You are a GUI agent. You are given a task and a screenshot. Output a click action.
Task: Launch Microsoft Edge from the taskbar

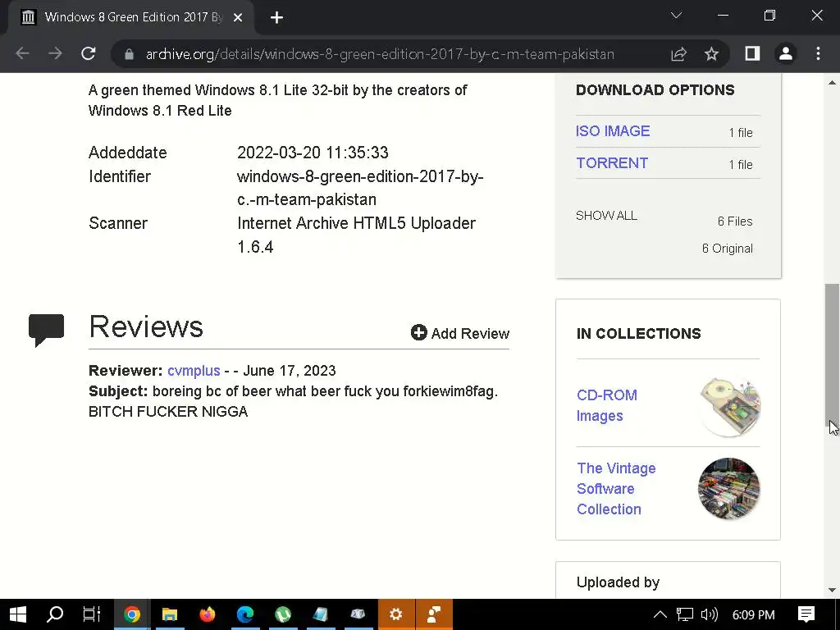(x=245, y=614)
